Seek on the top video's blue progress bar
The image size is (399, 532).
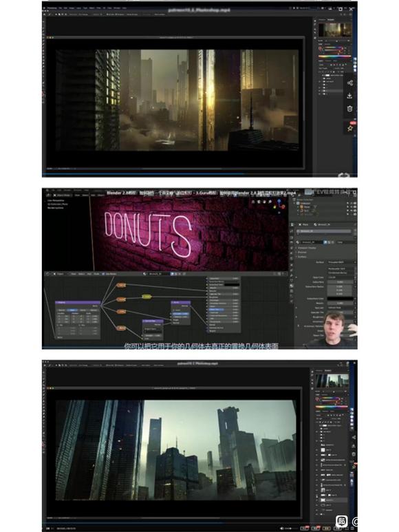199,174
